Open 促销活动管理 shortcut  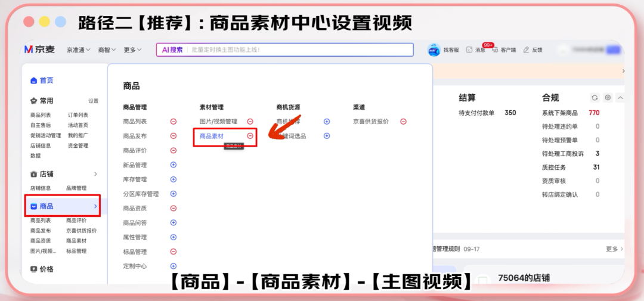(45, 135)
